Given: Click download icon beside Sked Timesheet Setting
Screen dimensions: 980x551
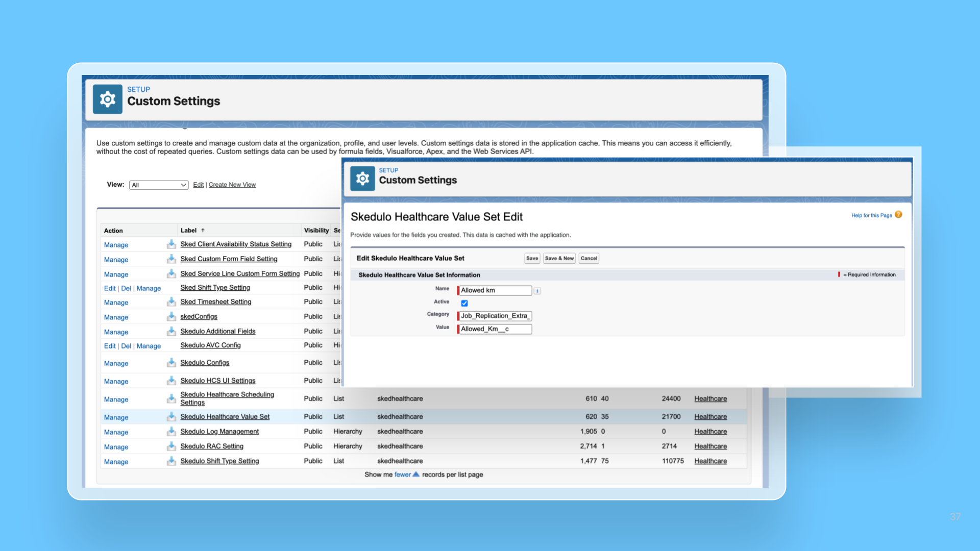Looking at the screenshot, I should 171,302.
